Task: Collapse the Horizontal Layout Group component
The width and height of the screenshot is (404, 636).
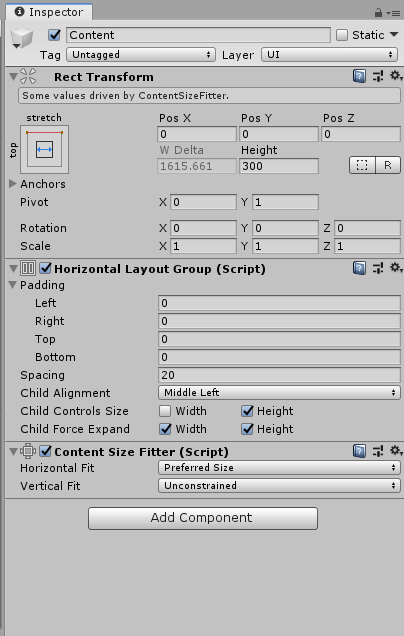Action: 13,268
